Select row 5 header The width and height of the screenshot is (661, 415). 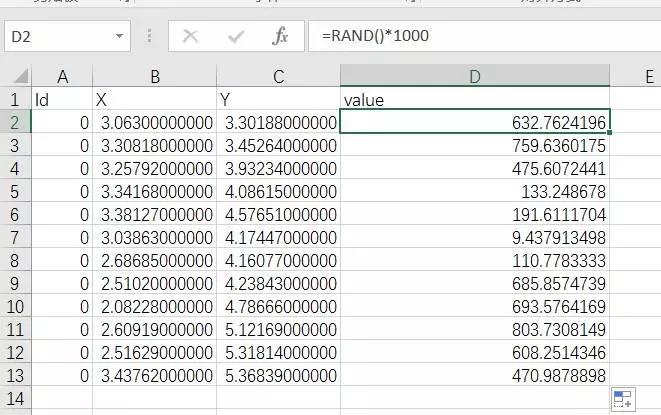16,191
